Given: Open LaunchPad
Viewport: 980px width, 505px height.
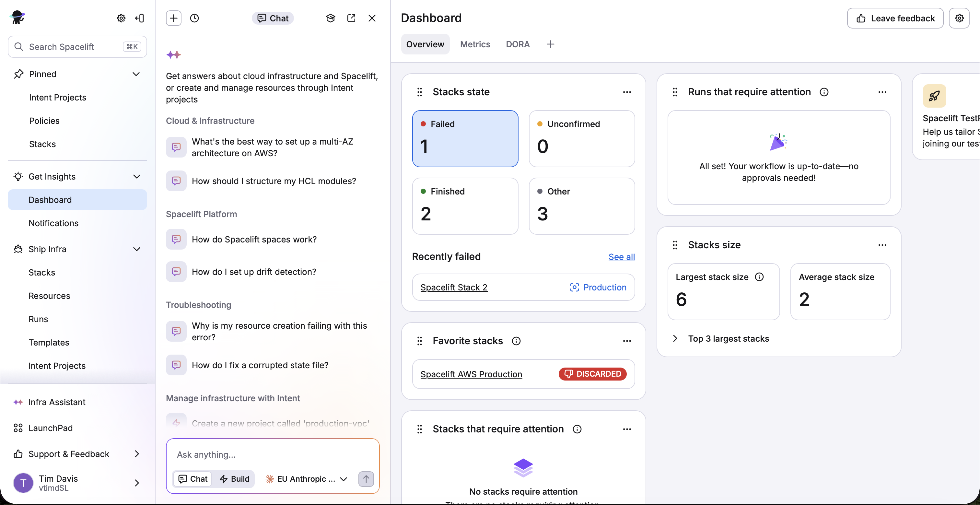Looking at the screenshot, I should [x=77, y=428].
